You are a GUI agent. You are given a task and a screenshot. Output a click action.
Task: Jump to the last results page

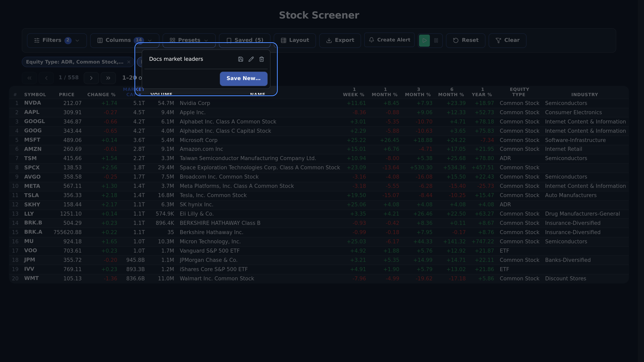pyautogui.click(x=108, y=78)
